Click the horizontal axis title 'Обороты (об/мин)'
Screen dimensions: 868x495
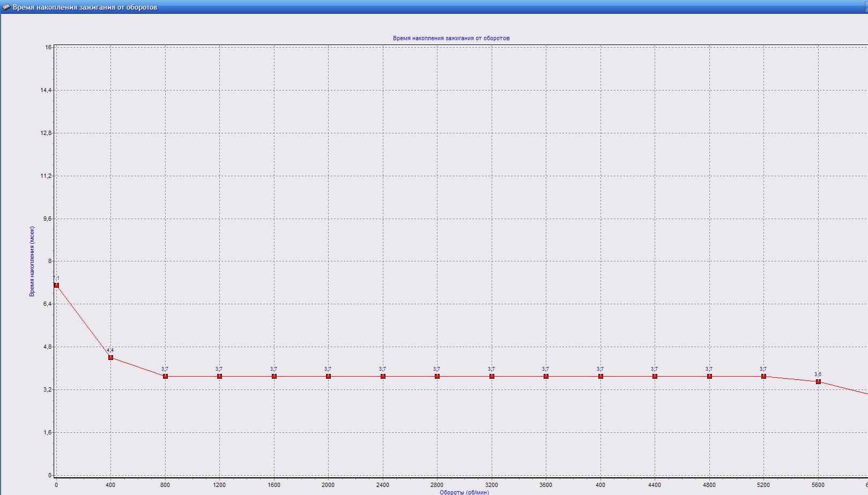pos(464,492)
